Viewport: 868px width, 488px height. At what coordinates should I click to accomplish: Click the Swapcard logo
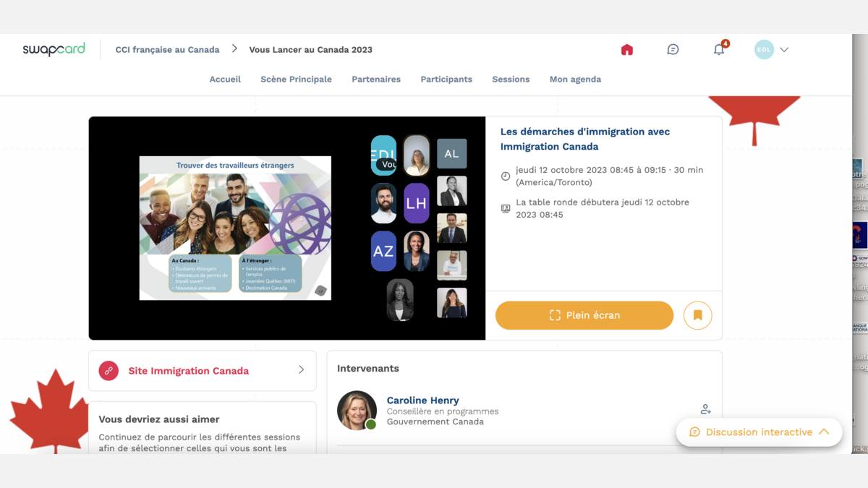click(x=54, y=50)
